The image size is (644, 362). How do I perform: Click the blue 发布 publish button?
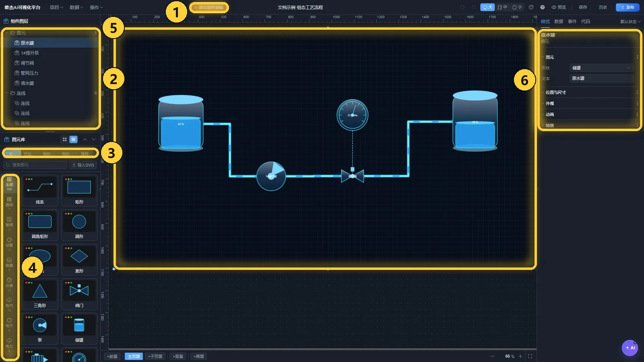627,7
